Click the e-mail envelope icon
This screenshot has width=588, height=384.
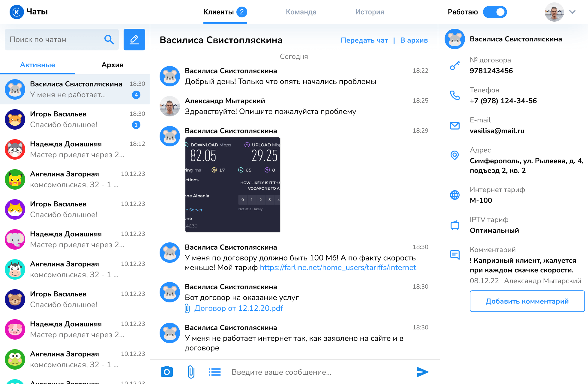click(455, 125)
